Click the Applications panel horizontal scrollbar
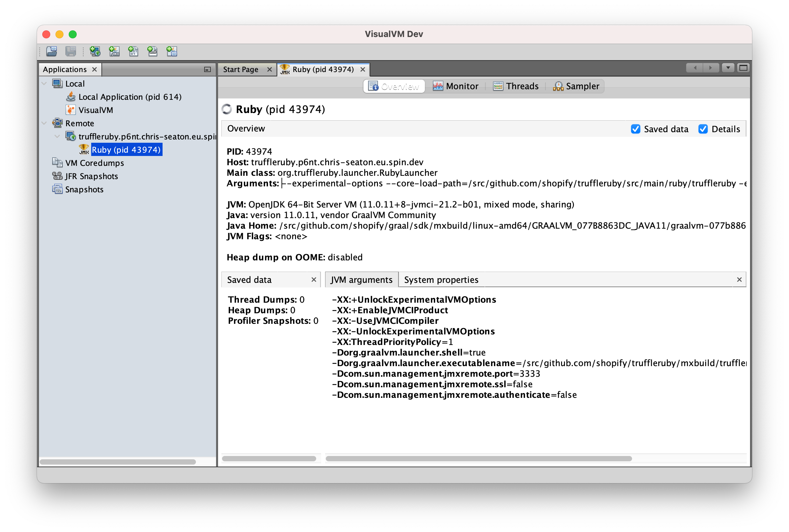789x532 pixels. [x=118, y=462]
